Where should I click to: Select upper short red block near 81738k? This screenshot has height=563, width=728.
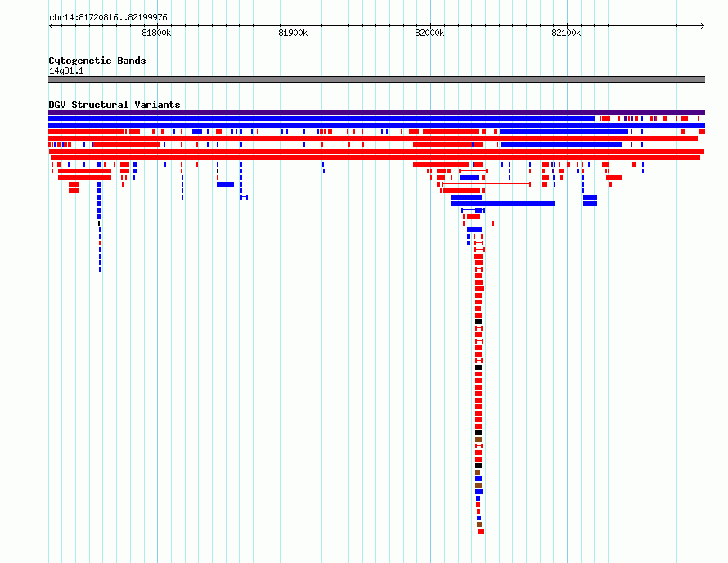point(74,184)
